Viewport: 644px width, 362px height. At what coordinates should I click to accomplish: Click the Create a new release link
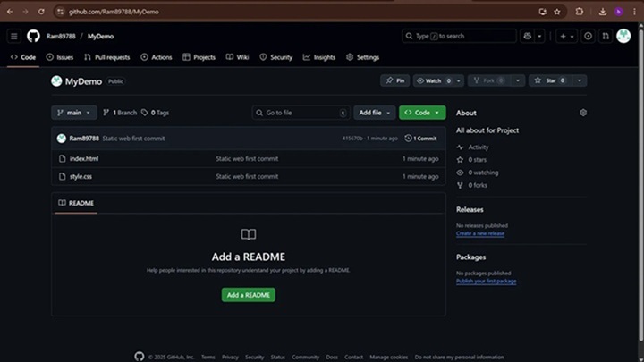click(480, 233)
